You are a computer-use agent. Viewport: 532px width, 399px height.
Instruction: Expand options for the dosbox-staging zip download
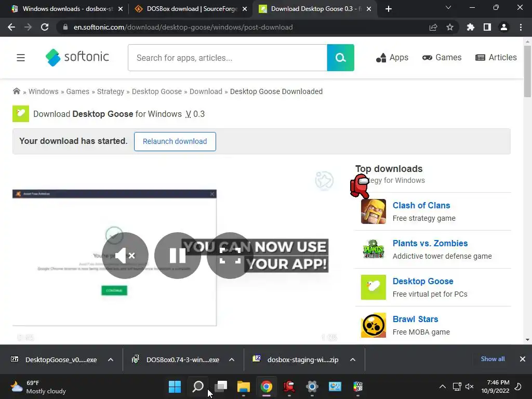coord(353,360)
